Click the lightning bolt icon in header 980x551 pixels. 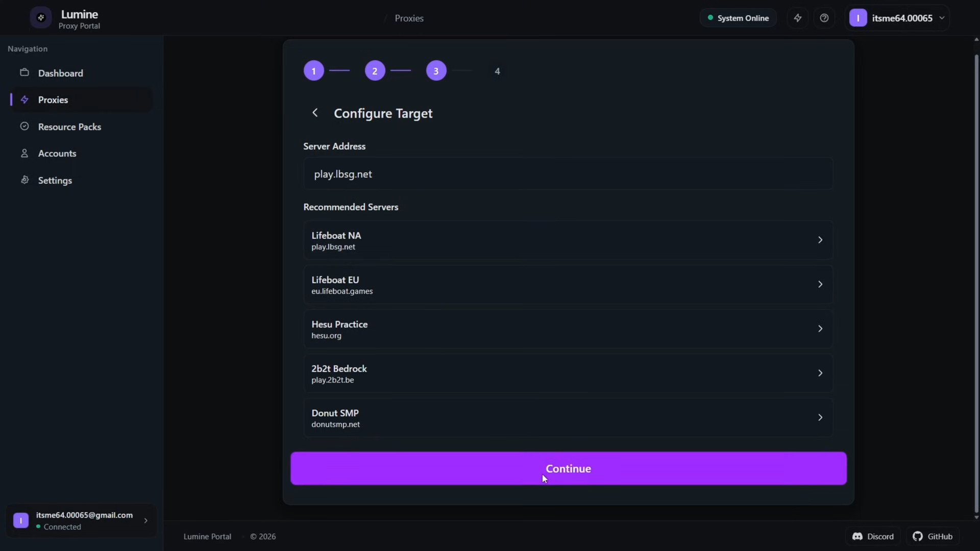coord(797,18)
